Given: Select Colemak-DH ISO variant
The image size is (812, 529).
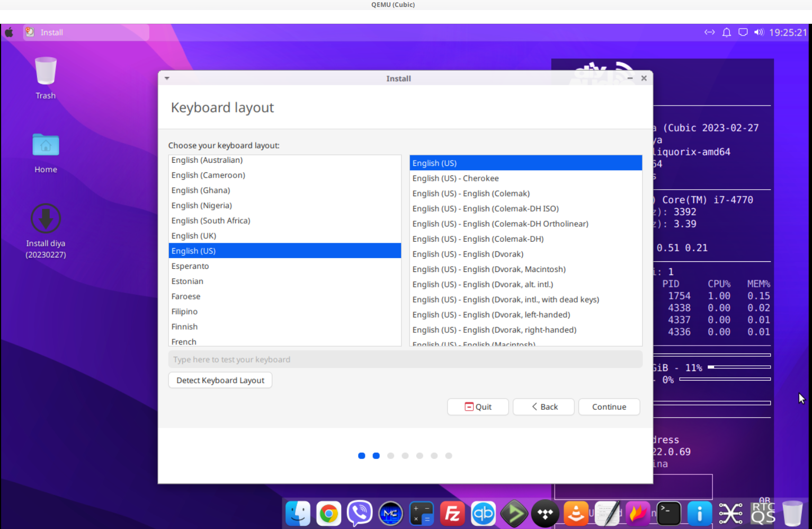Looking at the screenshot, I should pyautogui.click(x=526, y=209).
